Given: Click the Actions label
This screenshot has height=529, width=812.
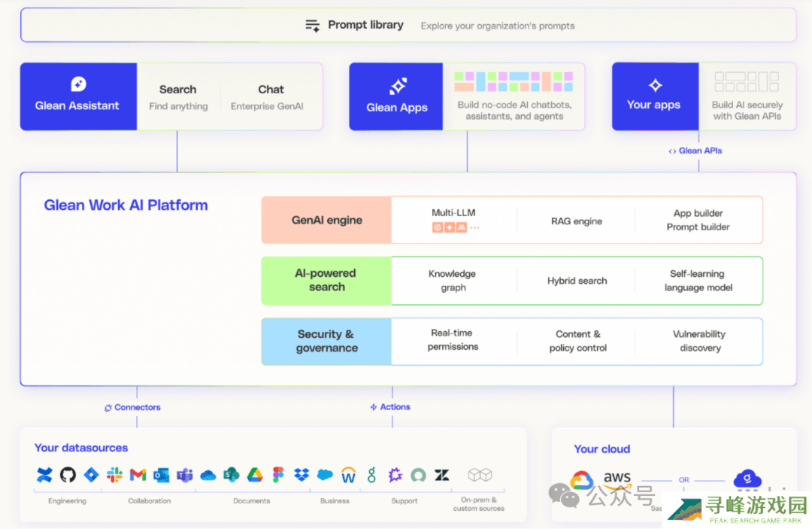Looking at the screenshot, I should point(390,407).
